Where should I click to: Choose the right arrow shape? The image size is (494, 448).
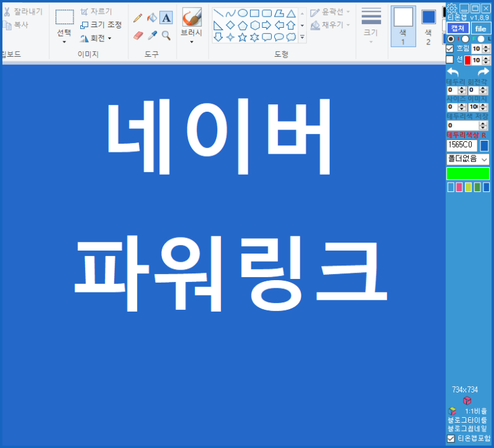click(x=267, y=25)
